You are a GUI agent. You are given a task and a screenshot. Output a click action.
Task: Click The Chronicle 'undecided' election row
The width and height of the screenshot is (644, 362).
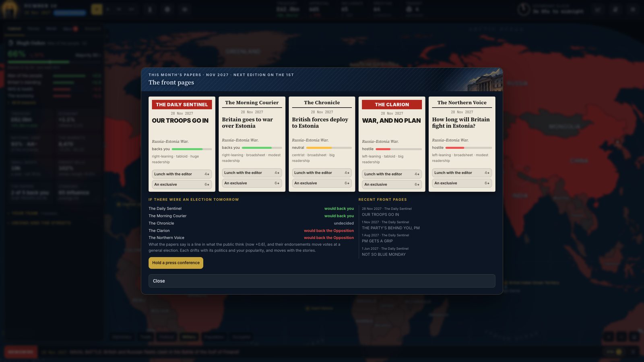pos(251,223)
